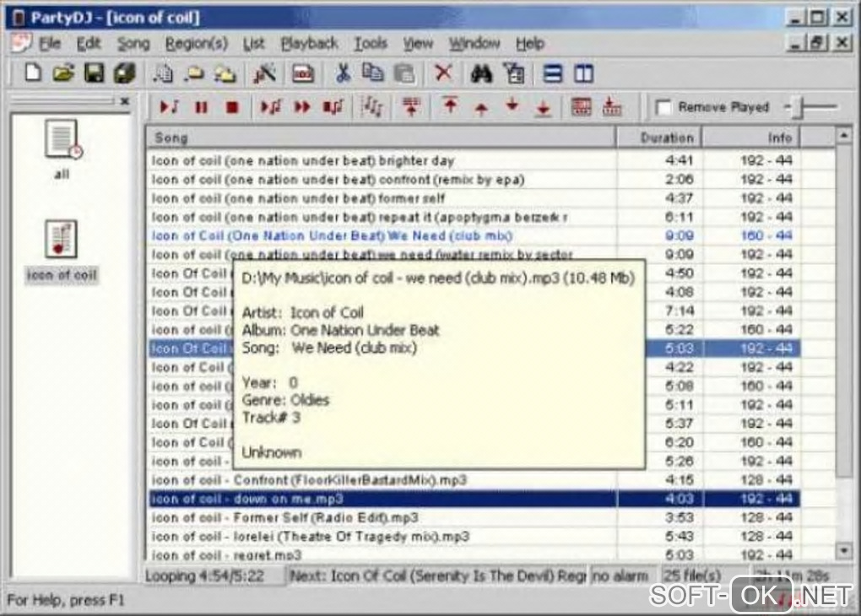The image size is (861, 616).
Task: Open the Tools menu
Action: (371, 43)
